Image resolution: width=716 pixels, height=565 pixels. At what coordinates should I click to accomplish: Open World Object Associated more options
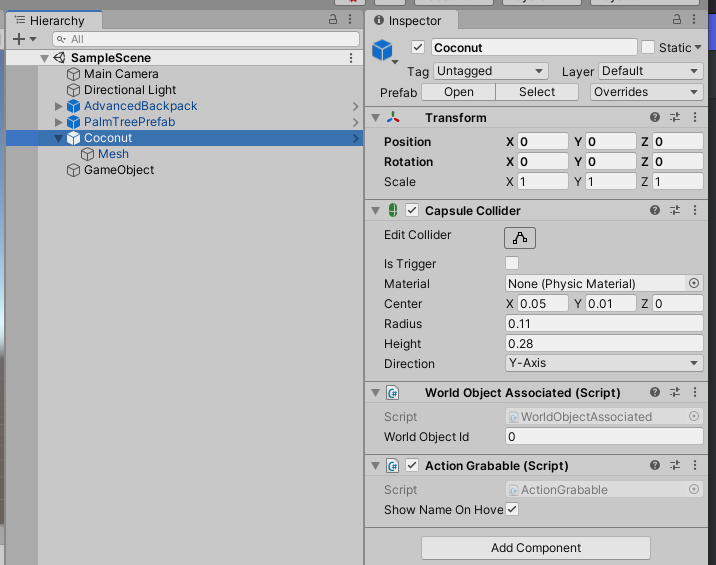click(695, 392)
